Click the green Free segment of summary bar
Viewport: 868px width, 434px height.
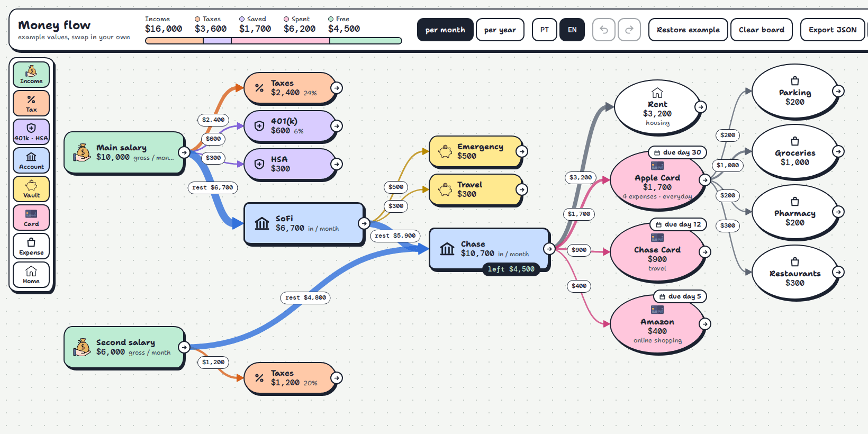[366, 41]
